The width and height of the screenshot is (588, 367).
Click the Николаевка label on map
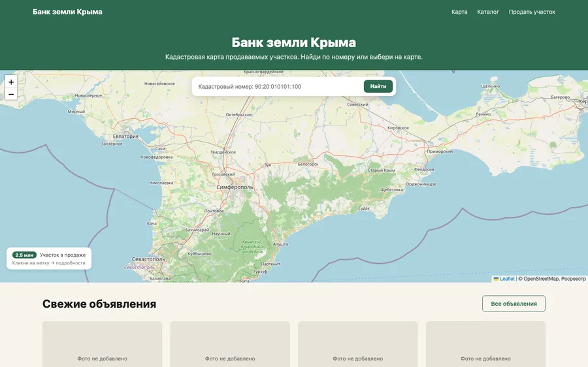pyautogui.click(x=161, y=183)
